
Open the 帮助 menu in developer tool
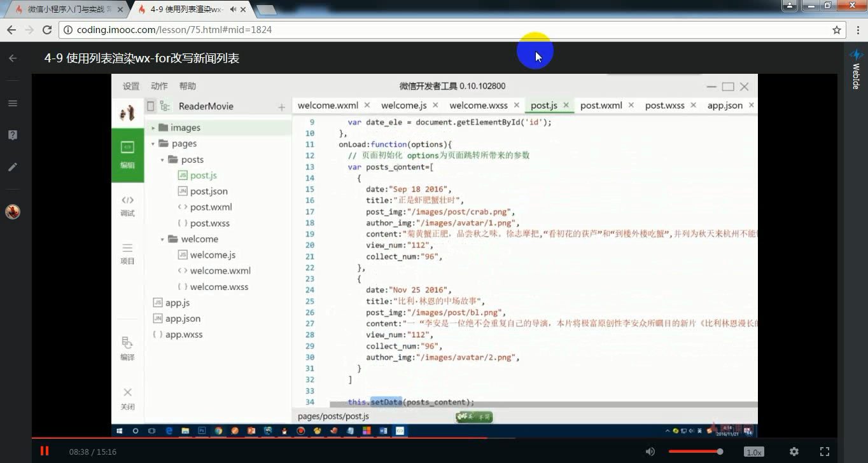coord(188,86)
